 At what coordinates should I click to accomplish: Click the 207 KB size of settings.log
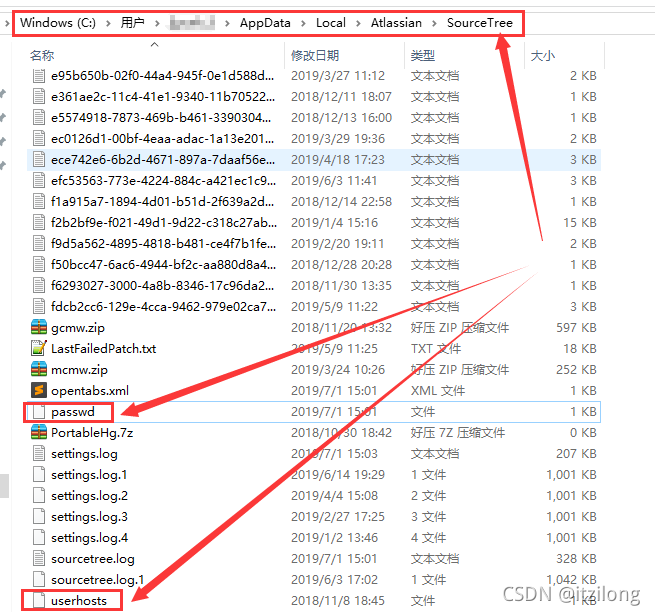pyautogui.click(x=576, y=454)
